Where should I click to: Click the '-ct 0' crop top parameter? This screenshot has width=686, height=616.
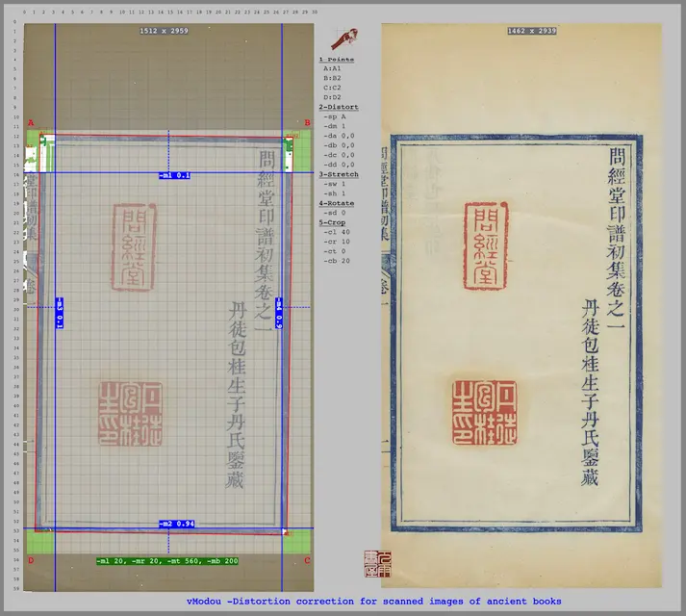335,251
